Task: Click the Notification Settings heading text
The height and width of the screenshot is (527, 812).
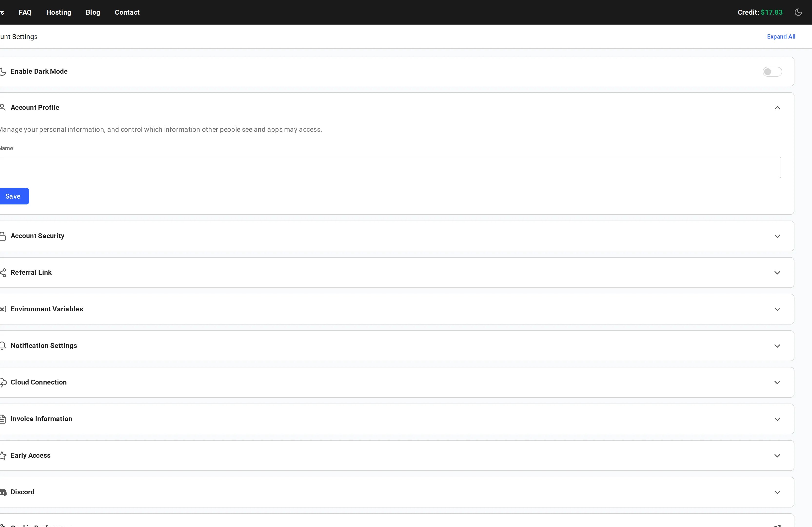Action: coord(44,345)
